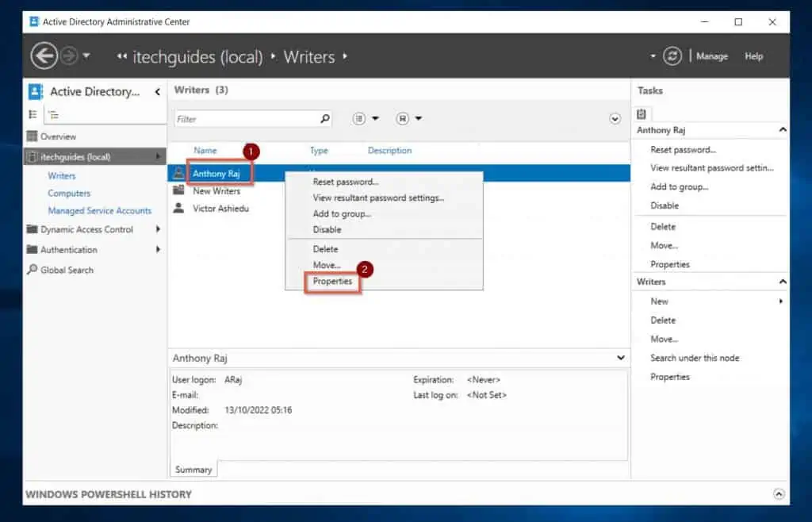Viewport: 812px width, 522px height.
Task: Select the Anthony Raj user row
Action: 399,173
